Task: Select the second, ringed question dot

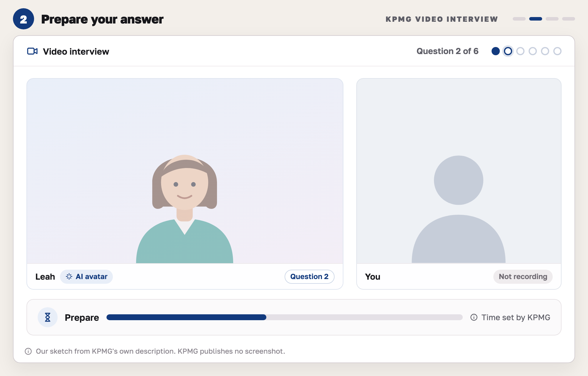Action: click(x=508, y=51)
